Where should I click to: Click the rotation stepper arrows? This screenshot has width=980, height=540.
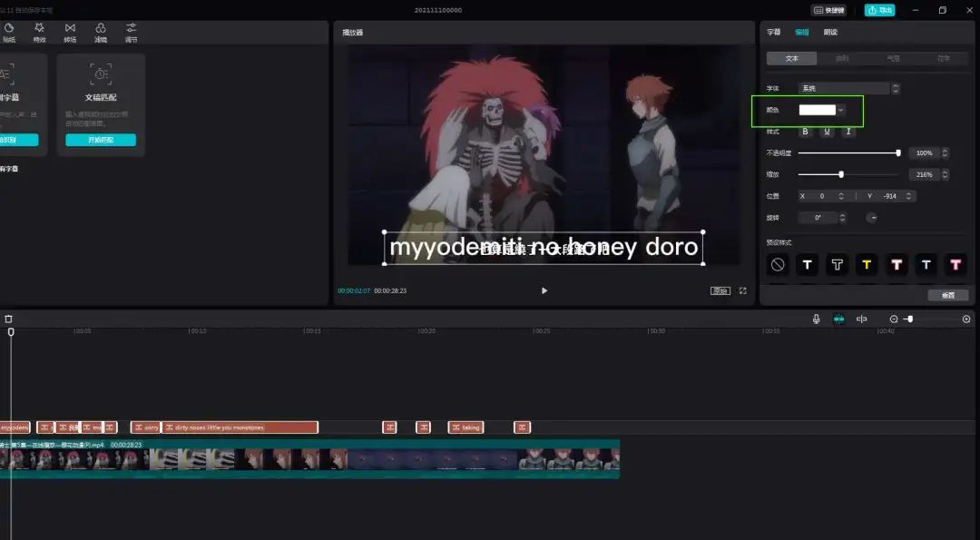coord(842,218)
